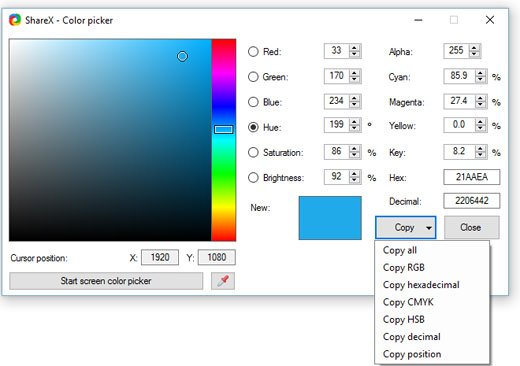Click the Magenta value field showing 27.4
520x366 pixels.
pos(459,101)
